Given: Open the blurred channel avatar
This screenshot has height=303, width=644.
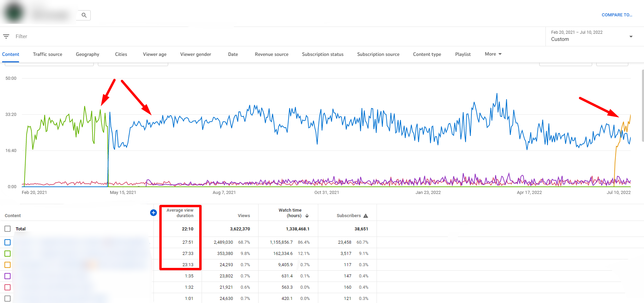Looking at the screenshot, I should click(14, 13).
